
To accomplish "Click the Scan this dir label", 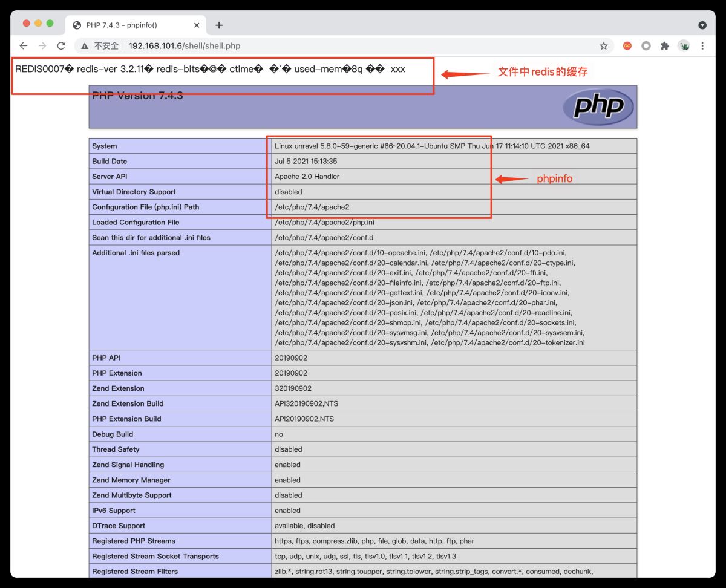I will (x=151, y=238).
